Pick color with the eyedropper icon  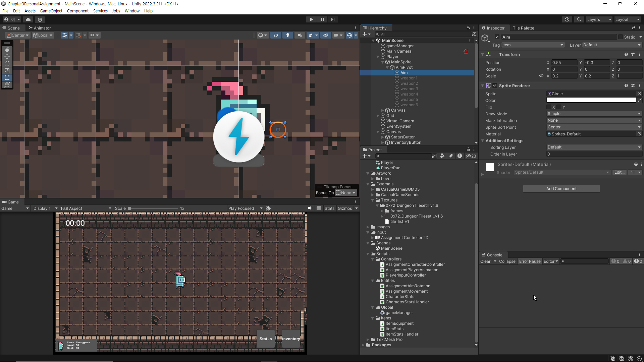640,100
